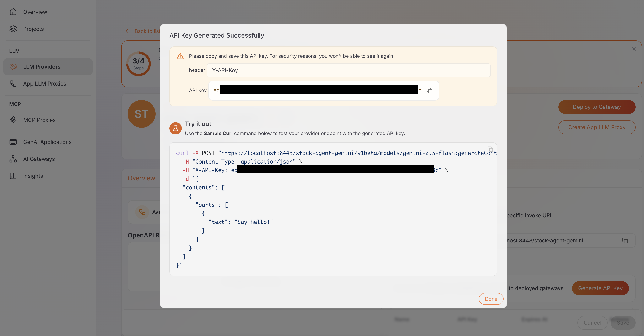Click the MCP Proxies icon

pos(13,120)
